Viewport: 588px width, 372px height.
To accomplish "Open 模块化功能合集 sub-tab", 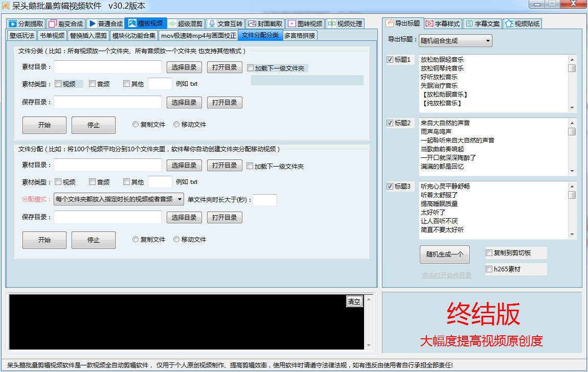I will tap(134, 36).
